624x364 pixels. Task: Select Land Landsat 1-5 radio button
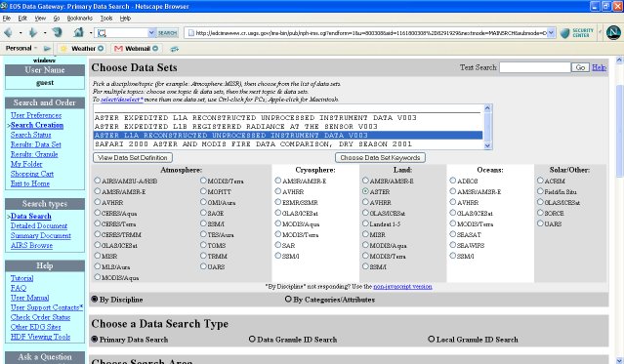(x=365, y=223)
